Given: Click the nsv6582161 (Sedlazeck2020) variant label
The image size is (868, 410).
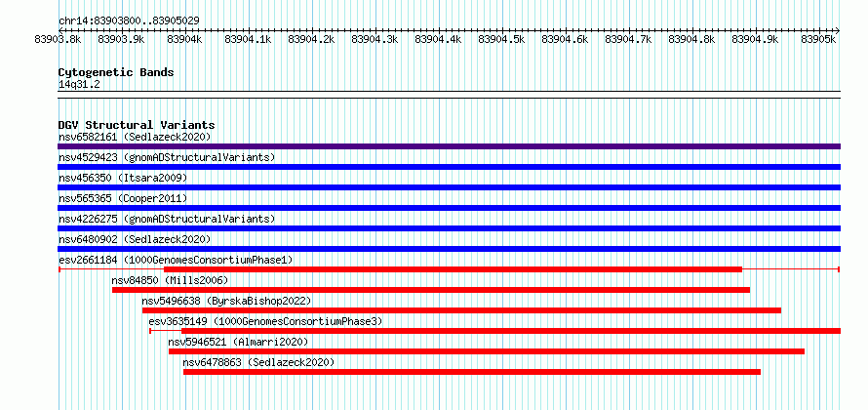Looking at the screenshot, I should [135, 137].
